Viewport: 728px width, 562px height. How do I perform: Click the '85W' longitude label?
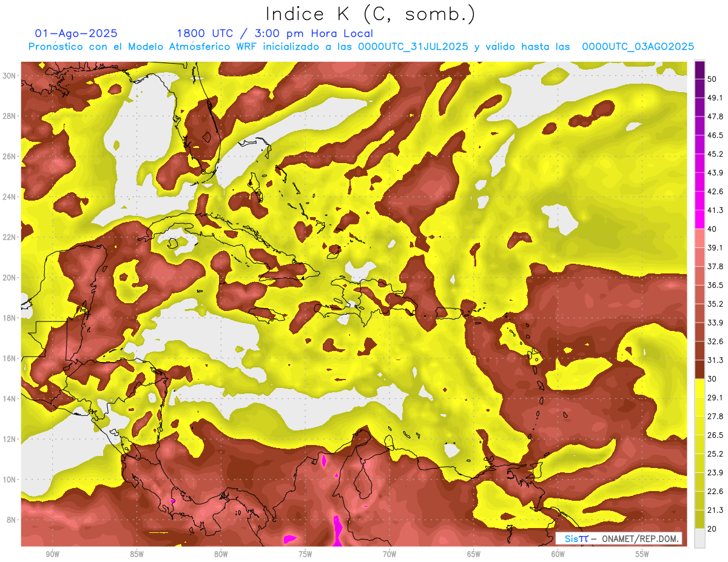(x=136, y=554)
